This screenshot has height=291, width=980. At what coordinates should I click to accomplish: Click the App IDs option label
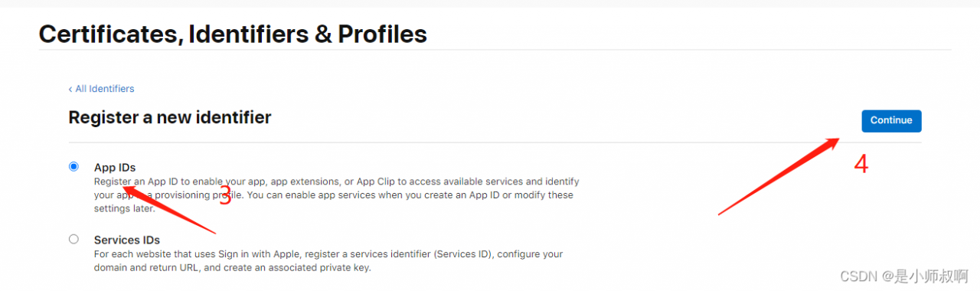[115, 167]
